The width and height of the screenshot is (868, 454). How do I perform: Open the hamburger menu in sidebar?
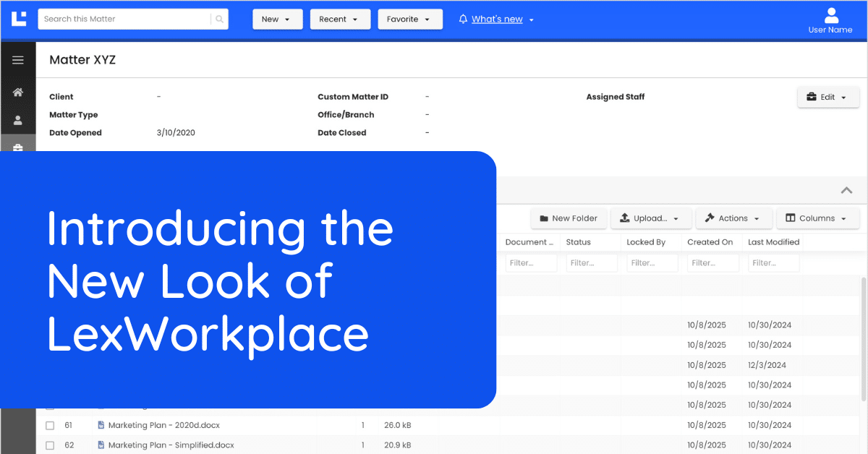click(x=18, y=60)
